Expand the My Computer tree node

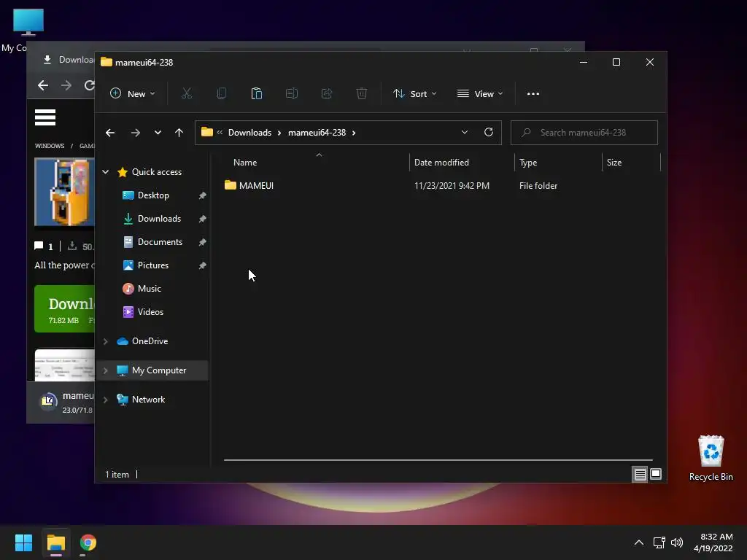106,370
